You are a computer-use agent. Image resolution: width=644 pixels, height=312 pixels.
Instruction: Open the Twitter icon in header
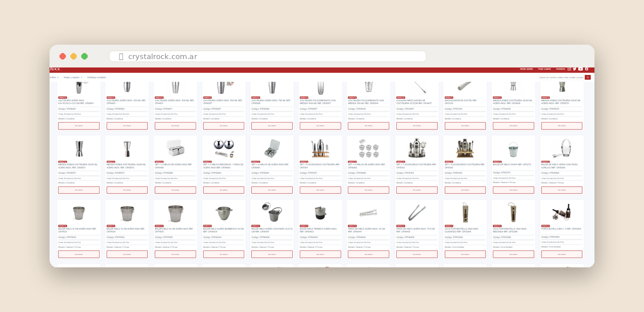click(x=575, y=69)
